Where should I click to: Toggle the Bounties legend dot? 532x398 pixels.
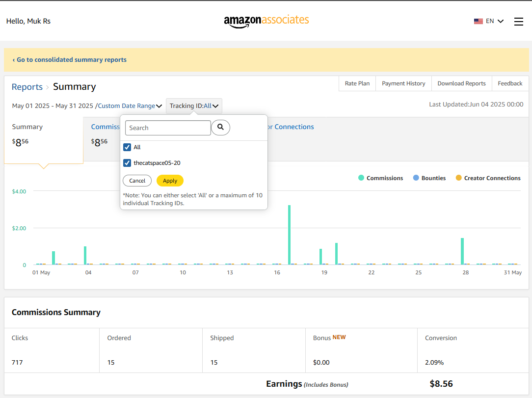(416, 178)
